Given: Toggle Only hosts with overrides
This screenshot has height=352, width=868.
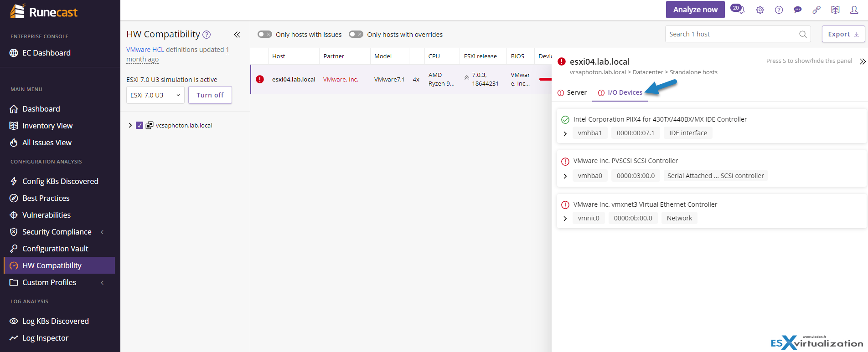Looking at the screenshot, I should tap(356, 34).
